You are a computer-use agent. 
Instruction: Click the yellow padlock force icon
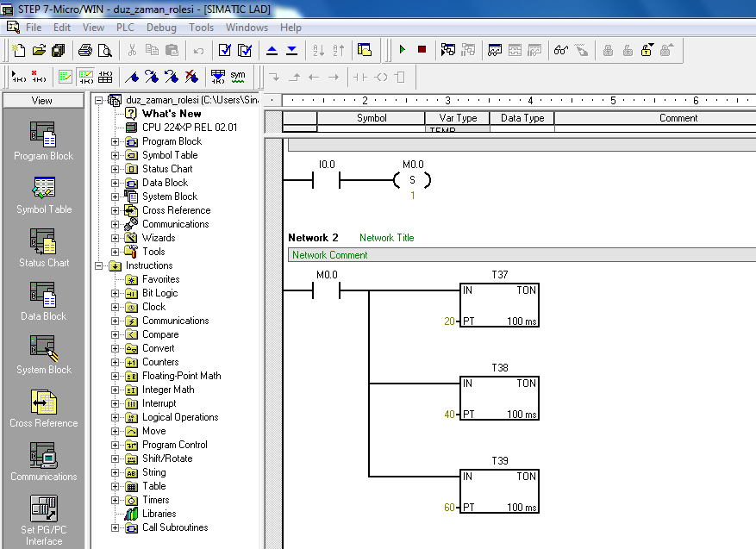[647, 50]
